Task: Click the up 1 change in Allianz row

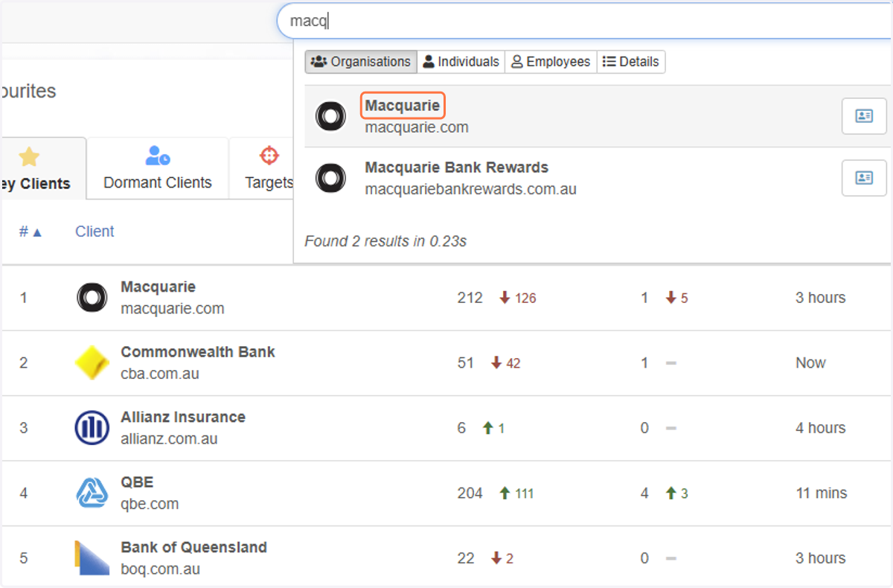Action: pyautogui.click(x=494, y=428)
